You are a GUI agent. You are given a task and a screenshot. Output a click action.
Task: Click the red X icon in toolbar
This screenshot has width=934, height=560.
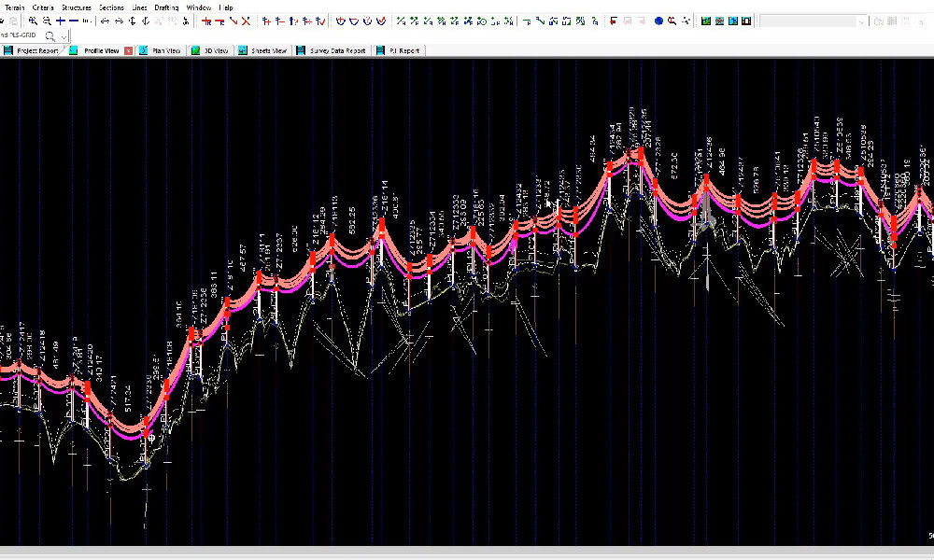(x=246, y=21)
